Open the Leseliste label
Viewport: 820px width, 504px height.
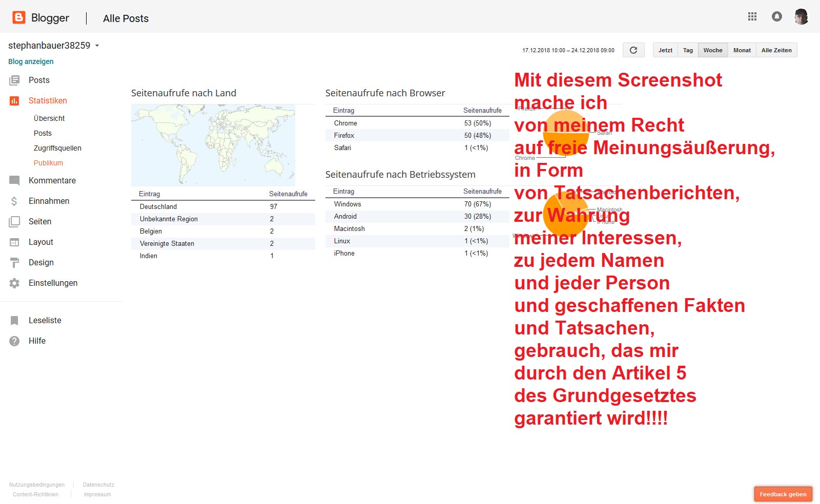click(x=45, y=321)
